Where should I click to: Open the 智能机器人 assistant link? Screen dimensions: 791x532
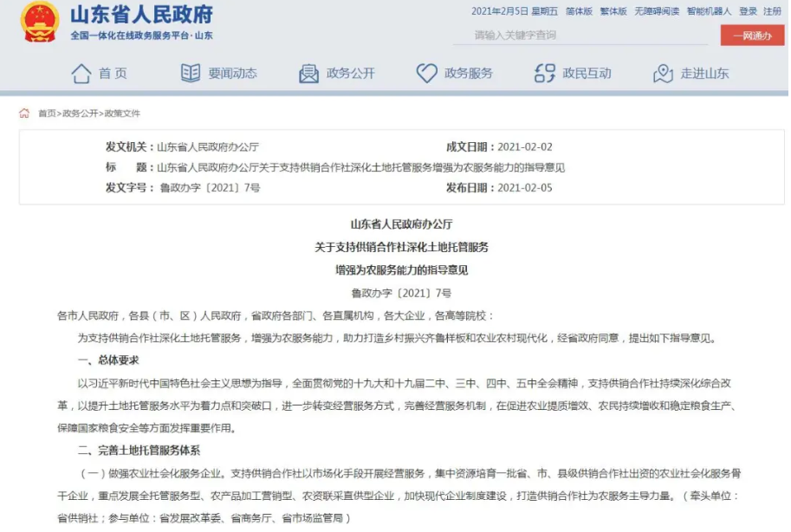[x=709, y=11]
